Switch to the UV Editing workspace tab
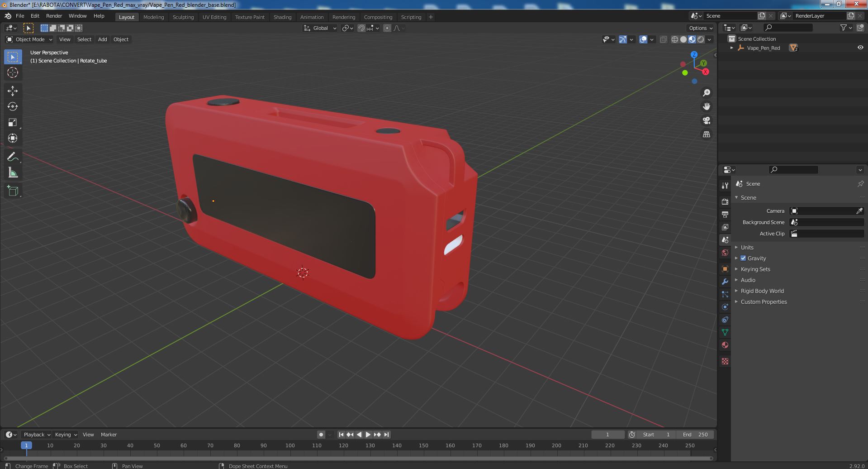 (x=214, y=17)
